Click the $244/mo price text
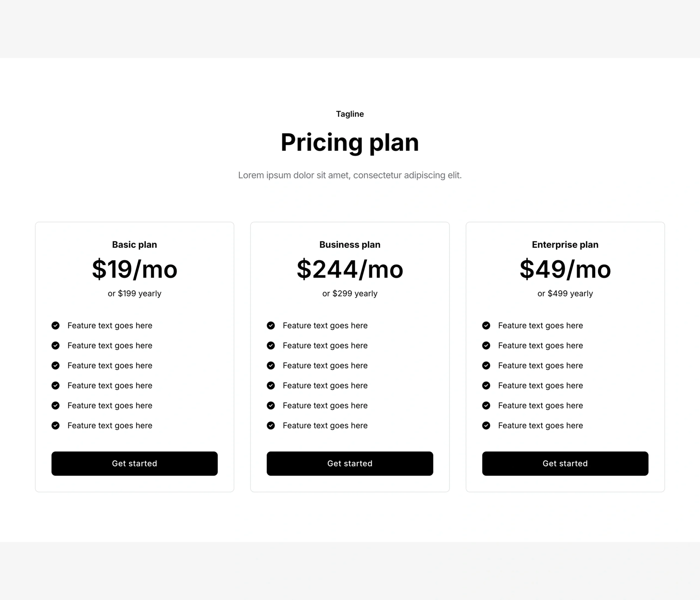The image size is (700, 600). (x=350, y=269)
